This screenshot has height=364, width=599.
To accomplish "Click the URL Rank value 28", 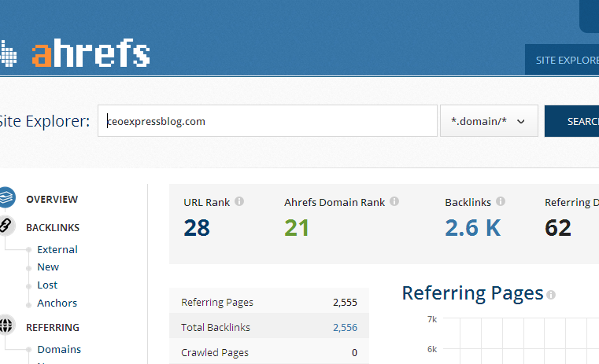I will pos(197,228).
